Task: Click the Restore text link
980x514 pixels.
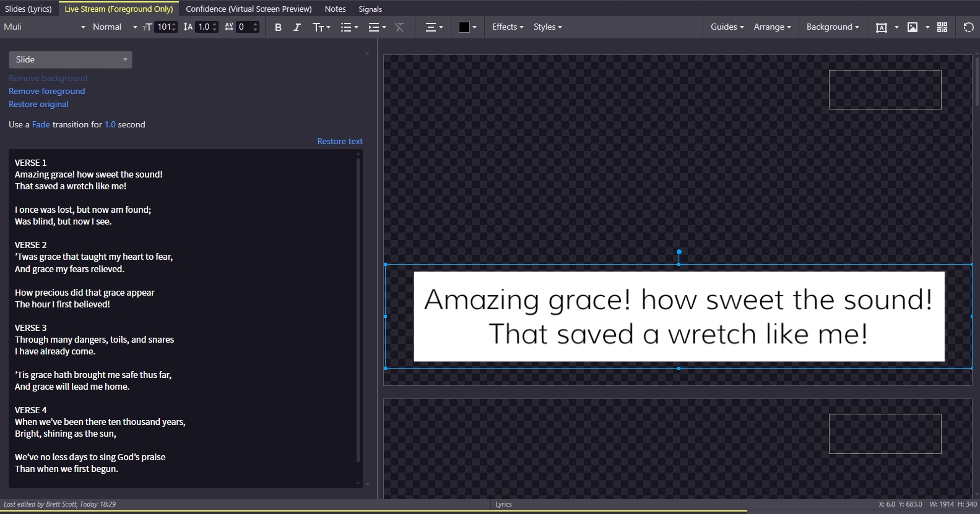Action: click(x=340, y=141)
